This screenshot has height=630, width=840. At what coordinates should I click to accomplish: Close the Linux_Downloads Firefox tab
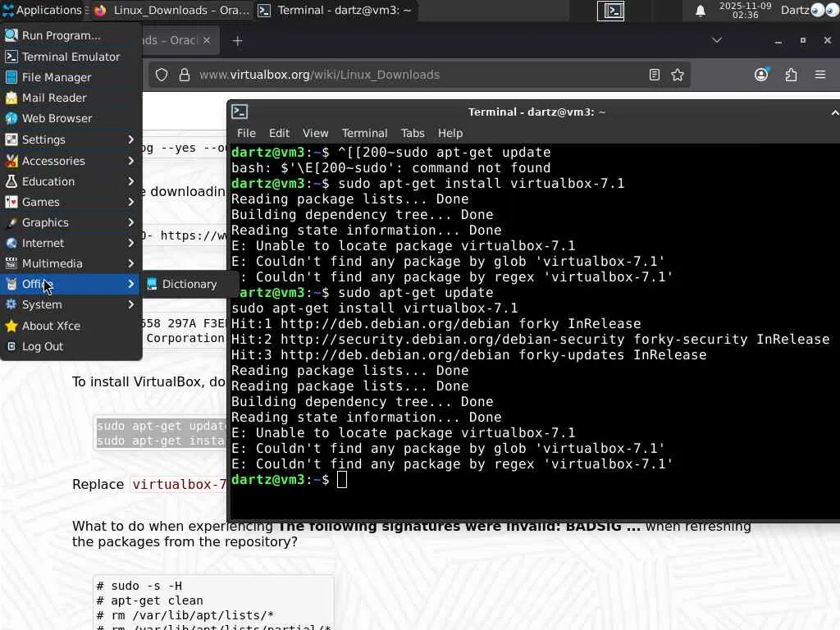click(207, 40)
